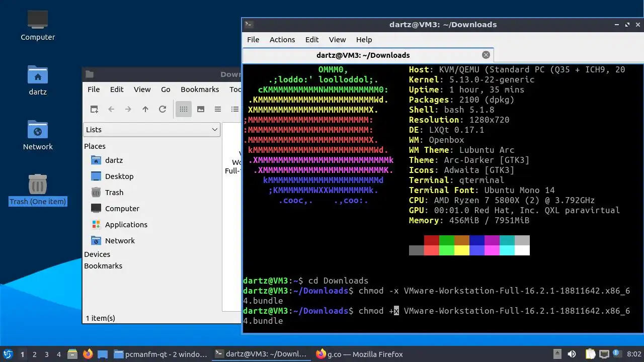Open the Lists side pane dropdown
644x362 pixels.
pyautogui.click(x=151, y=130)
